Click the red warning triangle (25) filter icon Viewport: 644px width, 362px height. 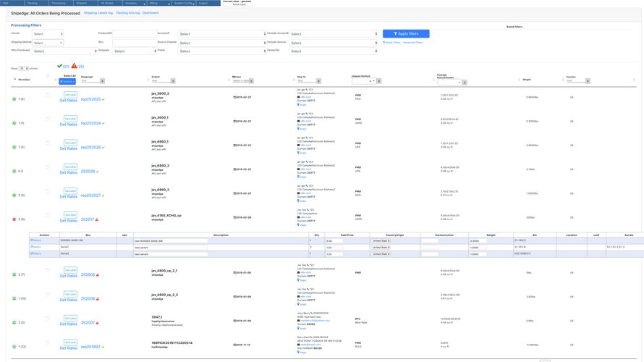pyautogui.click(x=74, y=66)
